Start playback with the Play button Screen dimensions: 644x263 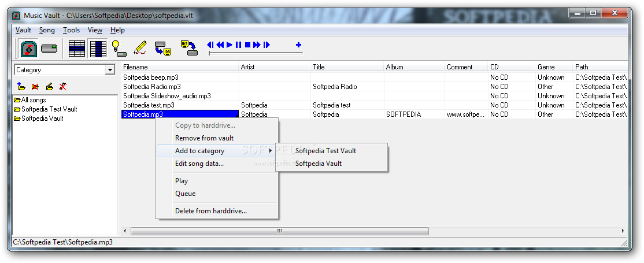(230, 45)
